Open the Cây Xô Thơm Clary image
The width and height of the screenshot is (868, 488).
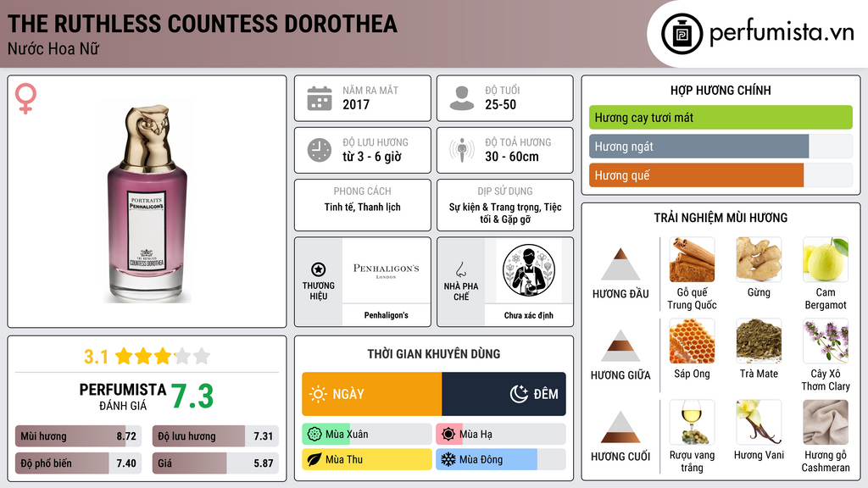(x=826, y=341)
